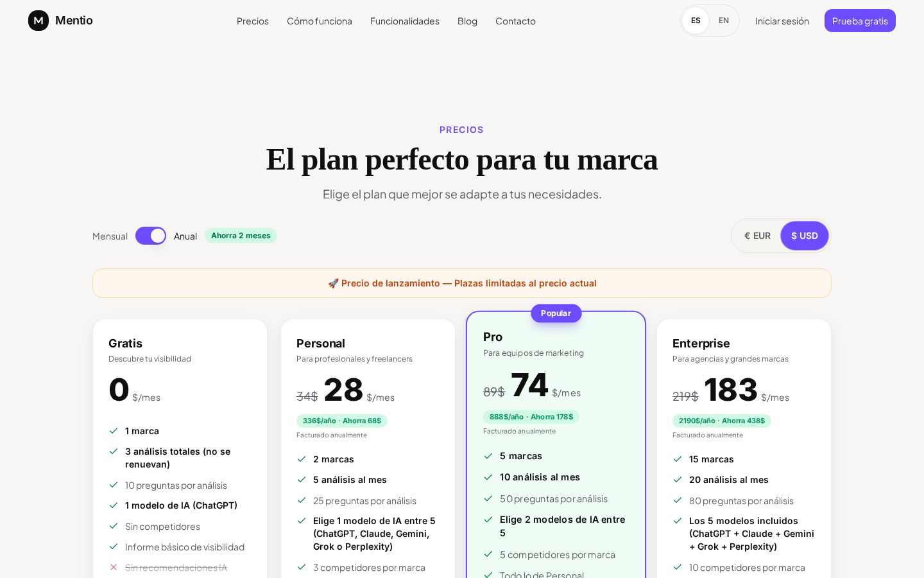The image size is (924, 578).
Task: Select the $ USD currency option
Action: pyautogui.click(x=805, y=236)
